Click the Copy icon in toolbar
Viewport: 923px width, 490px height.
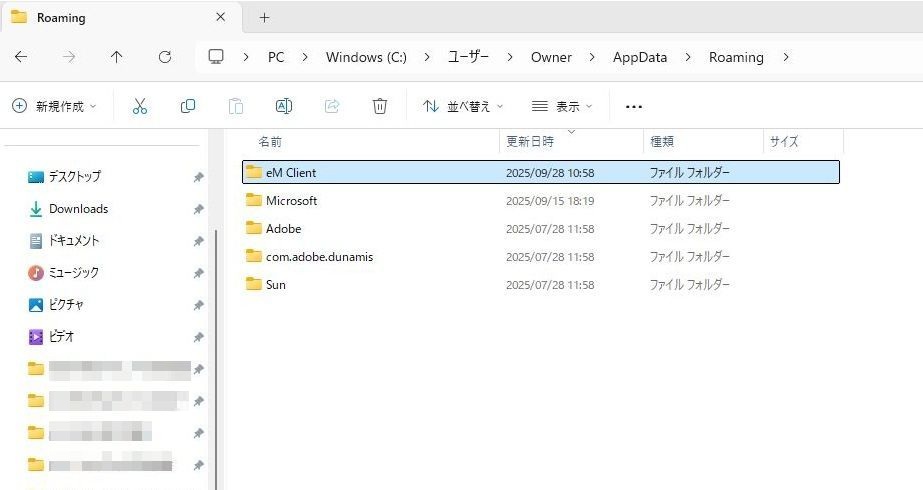coord(188,106)
